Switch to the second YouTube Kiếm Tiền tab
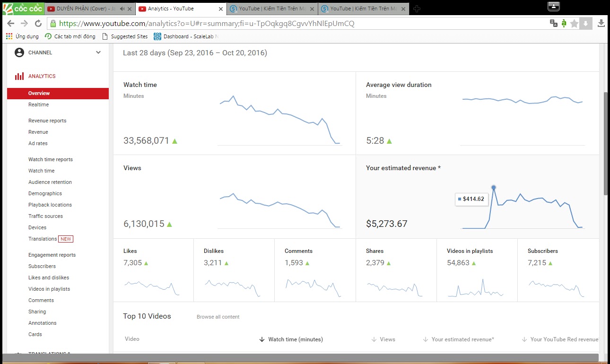610x364 pixels. [364, 9]
